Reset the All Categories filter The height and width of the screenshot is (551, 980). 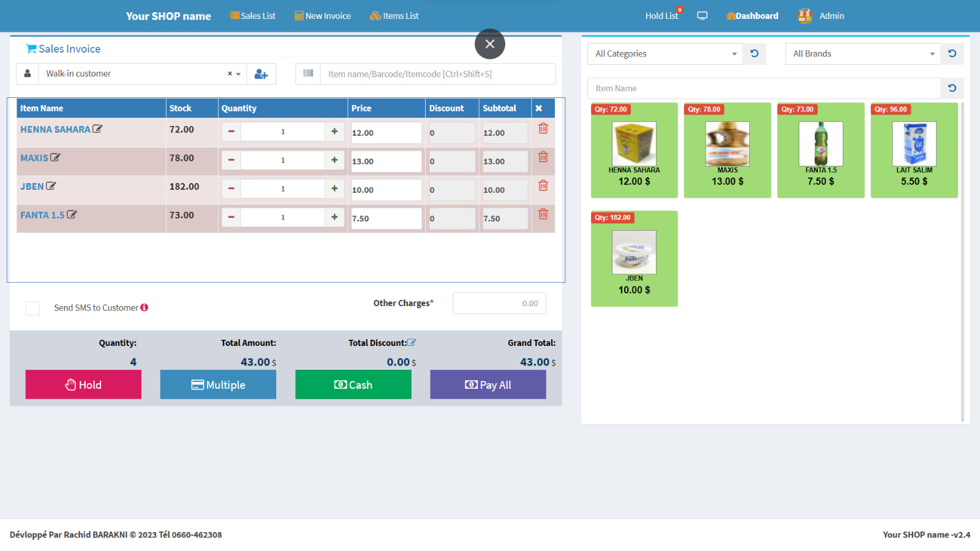[755, 54]
